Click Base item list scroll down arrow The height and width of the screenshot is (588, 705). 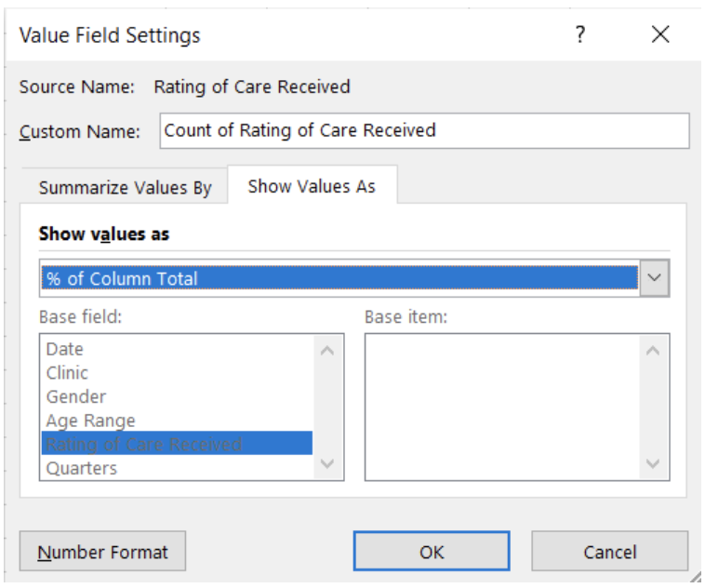(652, 463)
